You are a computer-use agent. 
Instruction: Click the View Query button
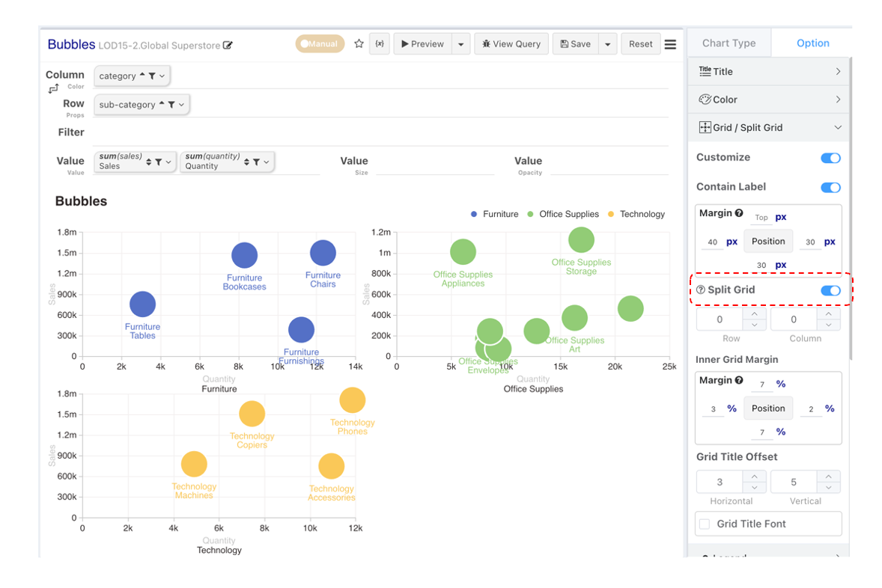point(511,44)
